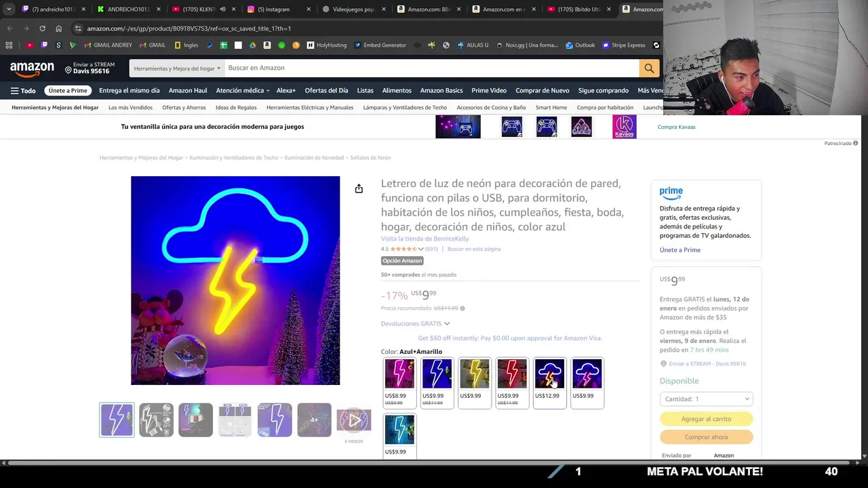Image resolution: width=868 pixels, height=488 pixels.
Task: Open the Cantidad quantity dropdown
Action: [706, 399]
